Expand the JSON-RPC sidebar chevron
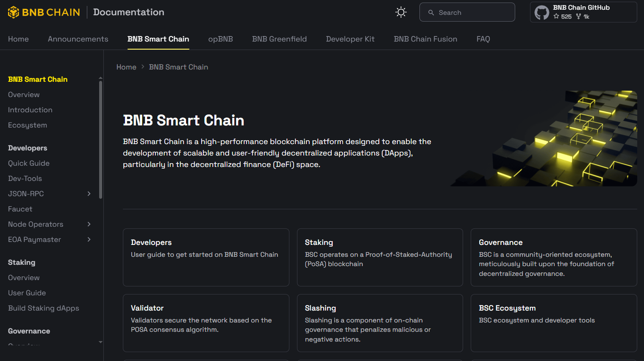The width and height of the screenshot is (644, 361). coord(89,194)
